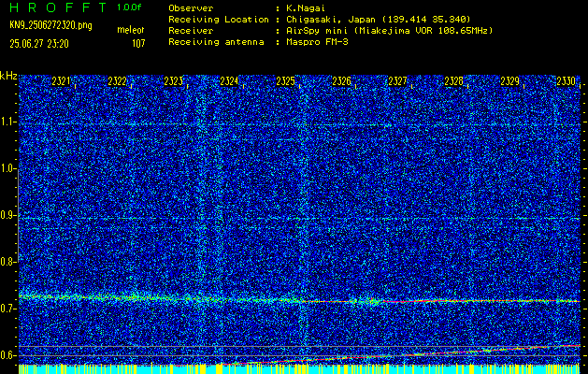Image resolution: width=588 pixels, height=374 pixels.
Task: Select the Maspro FM-3 antenna value
Action: [316, 42]
